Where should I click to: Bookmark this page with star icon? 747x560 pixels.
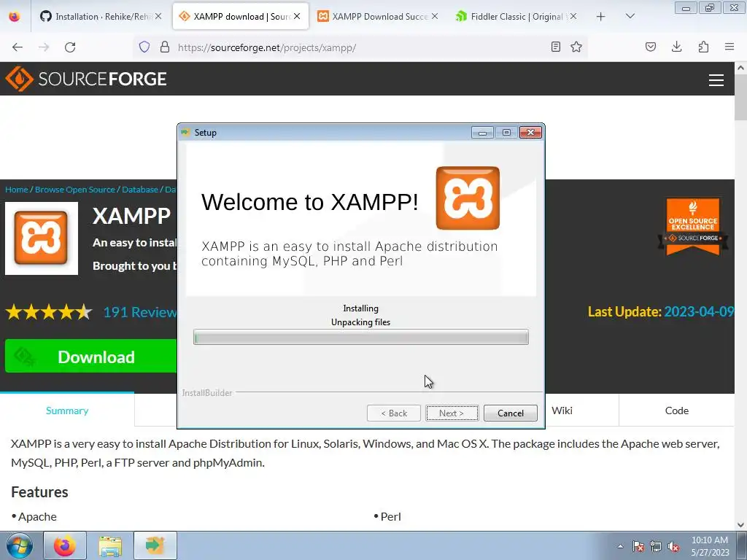click(576, 47)
